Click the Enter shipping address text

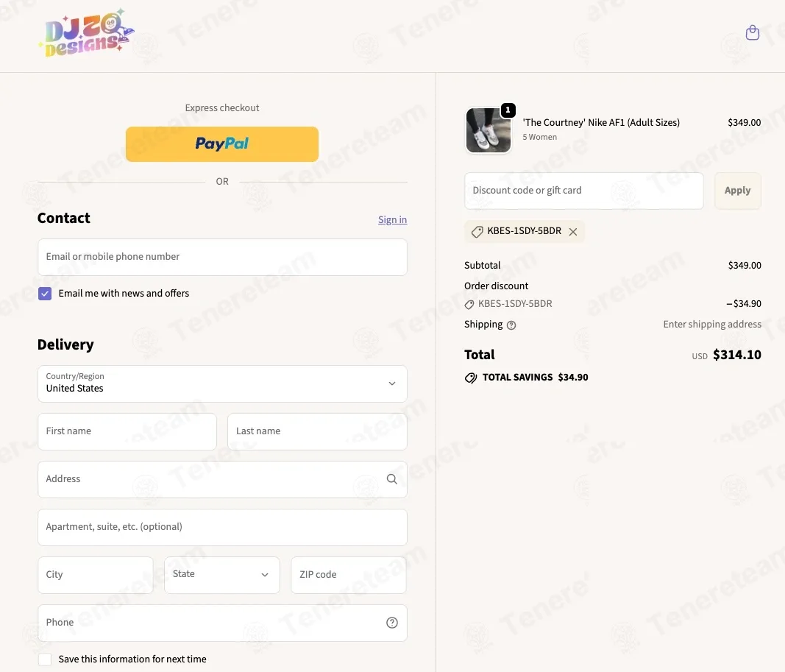pos(712,325)
